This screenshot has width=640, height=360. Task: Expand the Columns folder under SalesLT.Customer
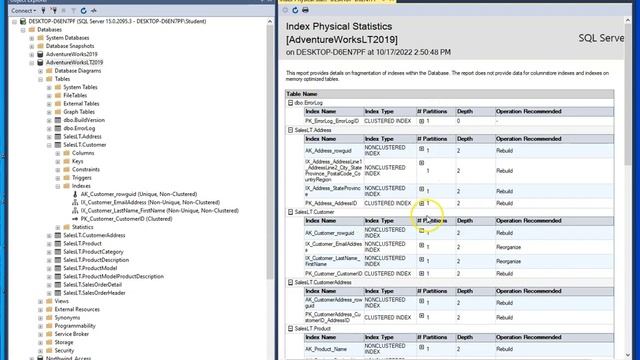click(58, 153)
